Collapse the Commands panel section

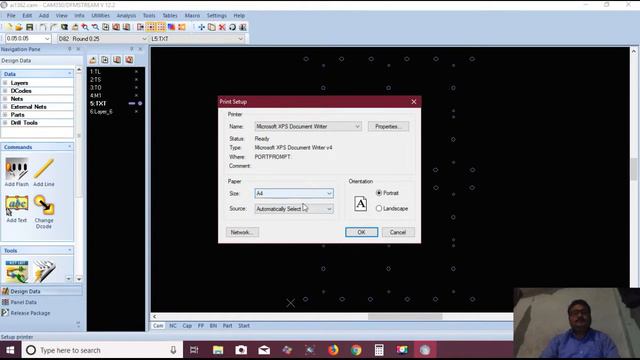pos(69,147)
